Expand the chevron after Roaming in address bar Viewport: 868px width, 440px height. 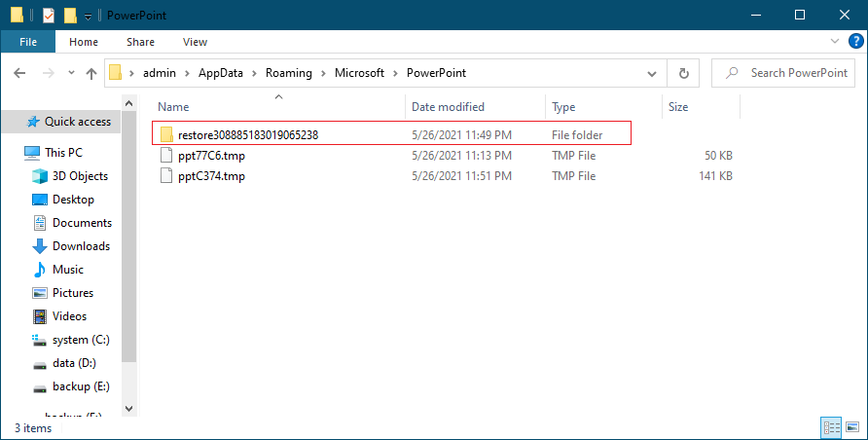[x=323, y=73]
